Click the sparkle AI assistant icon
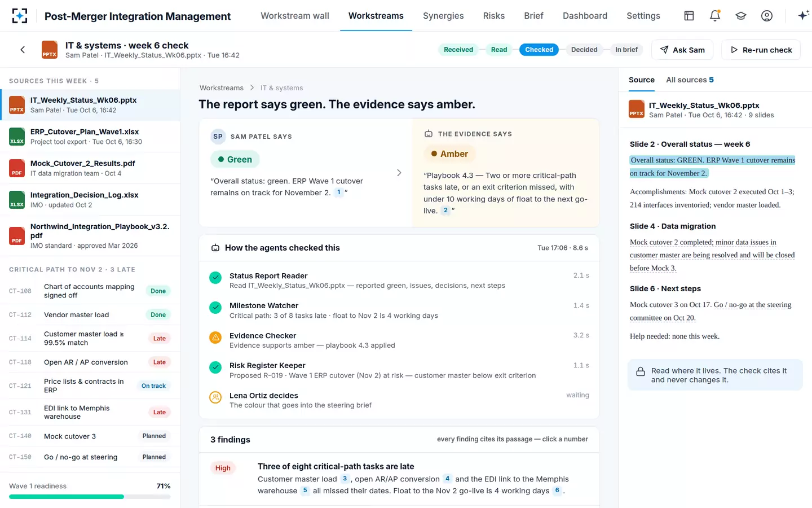The image size is (812, 508). (x=803, y=16)
